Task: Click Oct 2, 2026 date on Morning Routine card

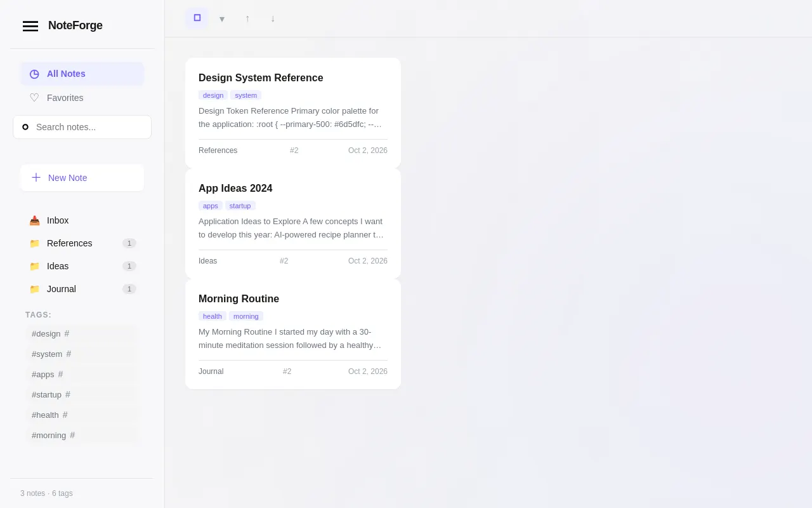Action: click(x=368, y=371)
